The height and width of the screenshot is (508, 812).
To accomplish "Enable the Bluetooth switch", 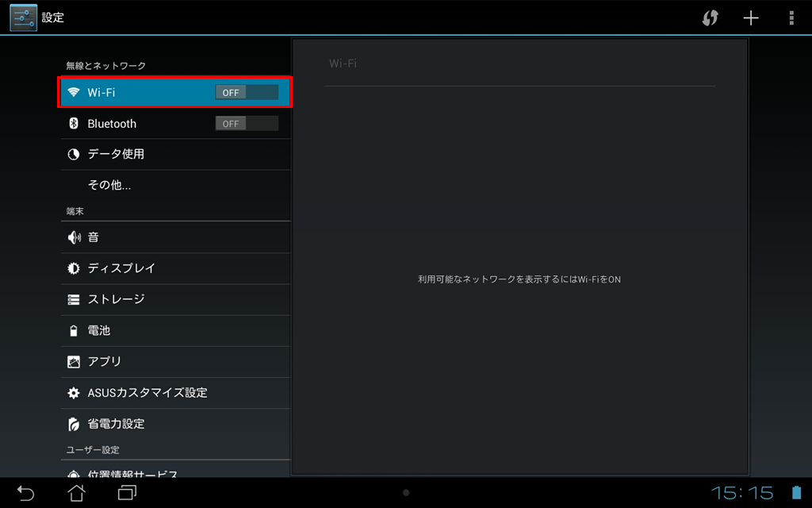I will coord(246,124).
